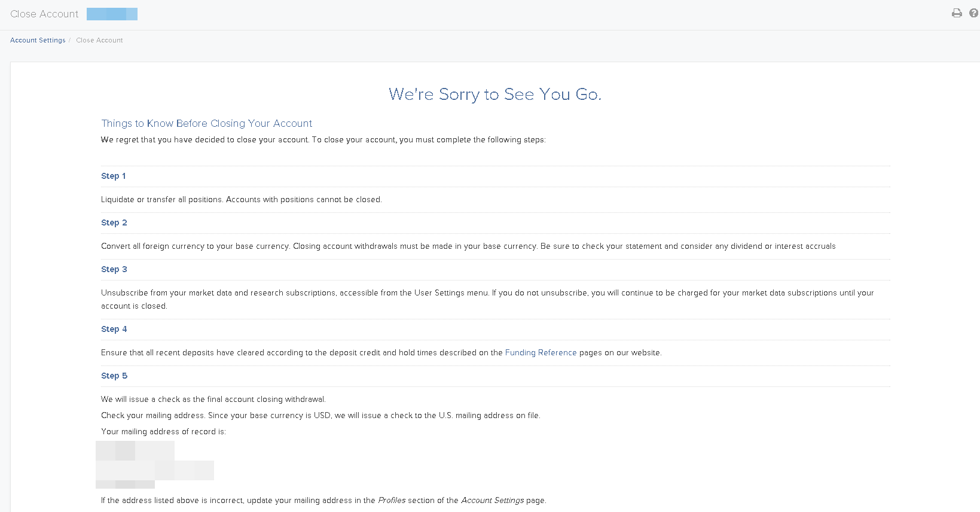Select the Step 5 heading
The width and height of the screenshot is (980, 512).
[114, 376]
